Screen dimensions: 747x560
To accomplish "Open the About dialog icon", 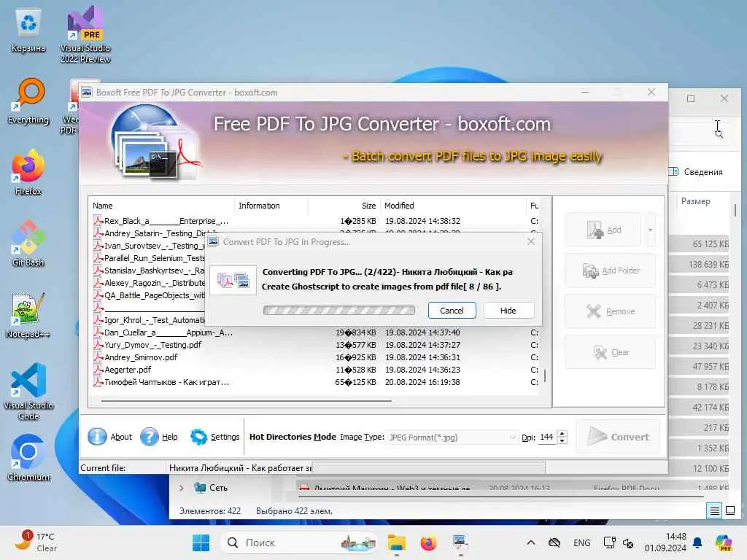I will 97,437.
